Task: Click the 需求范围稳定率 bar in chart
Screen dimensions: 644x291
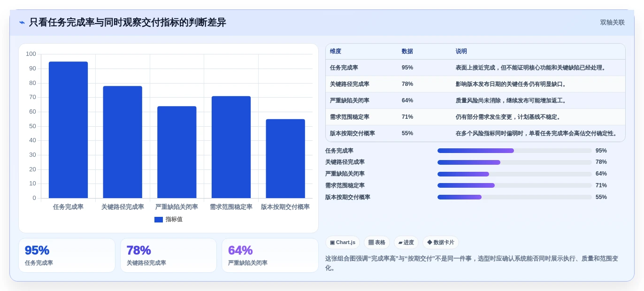Action: (x=231, y=147)
